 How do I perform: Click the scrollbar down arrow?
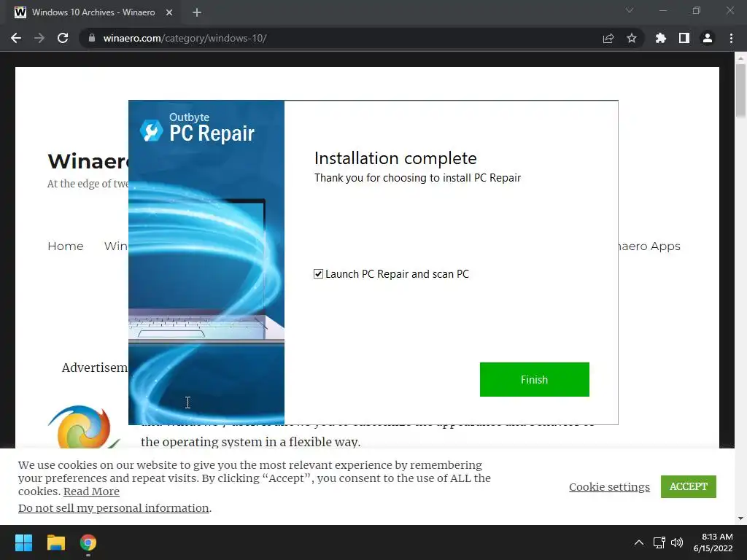(740, 518)
